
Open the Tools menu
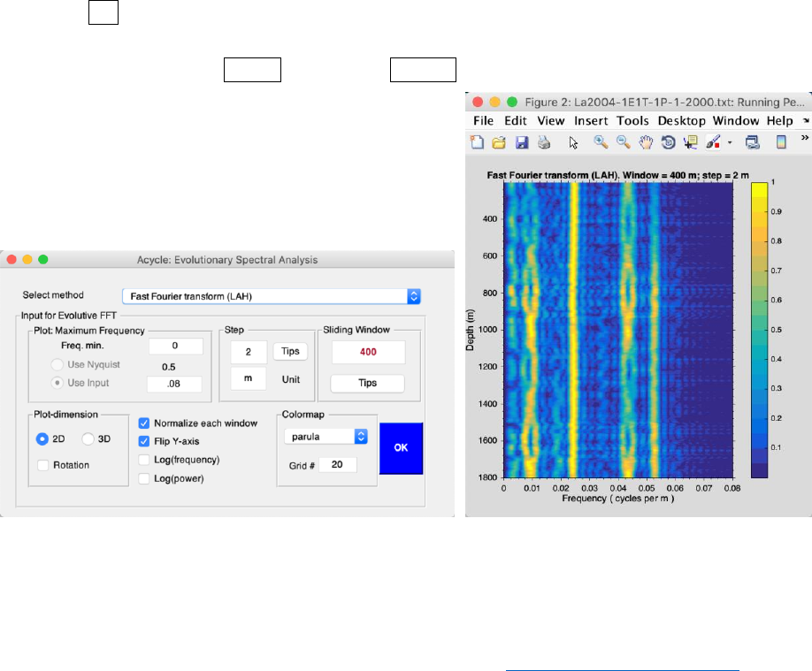pyautogui.click(x=632, y=120)
